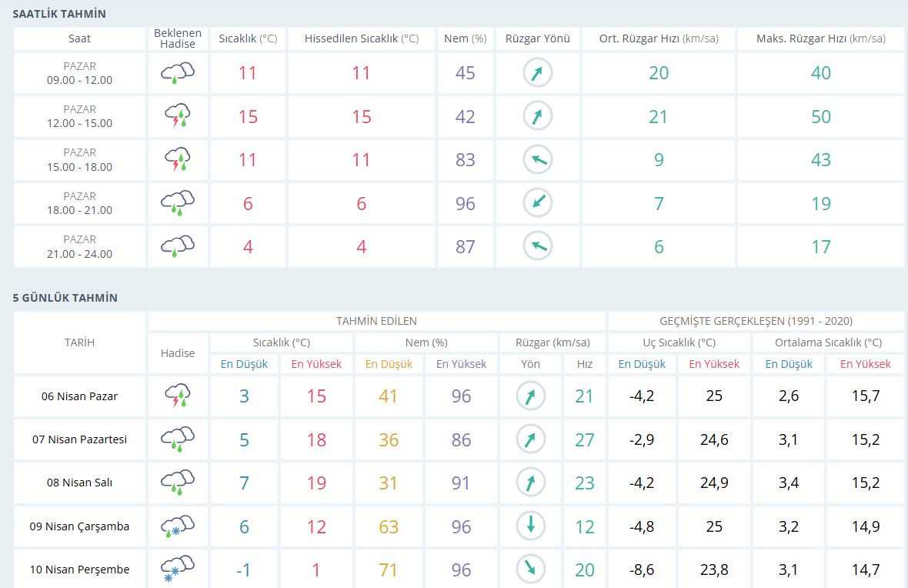Click the Beklenen Hadise column header
The width and height of the screenshot is (908, 588).
pyautogui.click(x=178, y=38)
